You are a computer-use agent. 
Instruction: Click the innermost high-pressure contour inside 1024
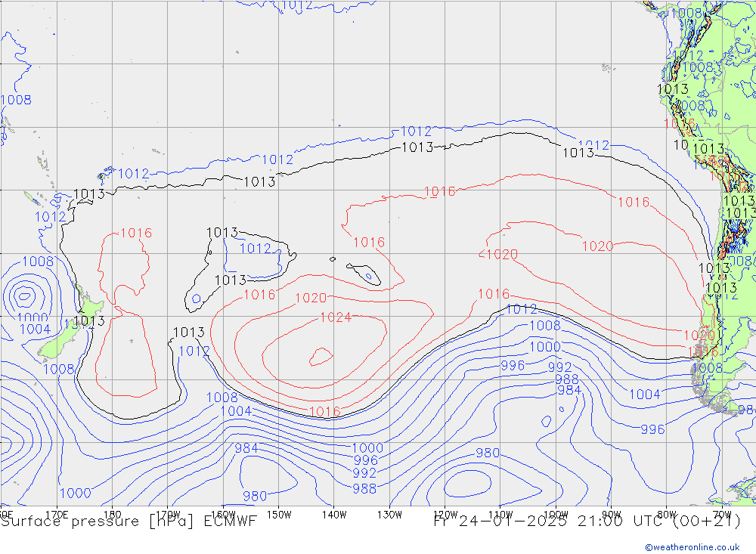(x=321, y=354)
